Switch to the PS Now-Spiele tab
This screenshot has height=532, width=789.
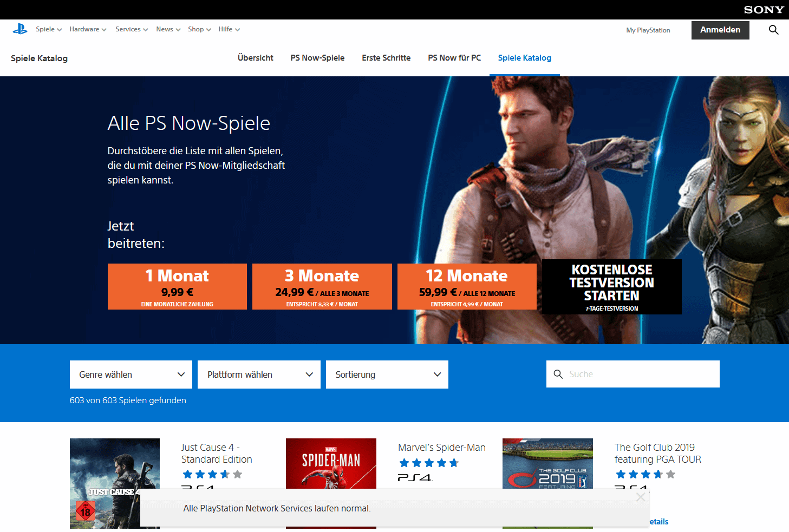317,58
